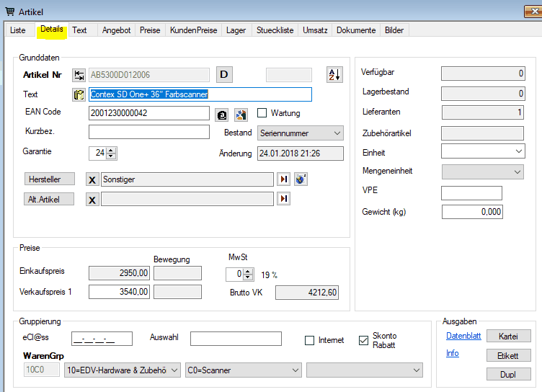The height and width of the screenshot is (392, 542).
Task: Decrease the Garantie value with down arrow
Action: click(x=111, y=156)
